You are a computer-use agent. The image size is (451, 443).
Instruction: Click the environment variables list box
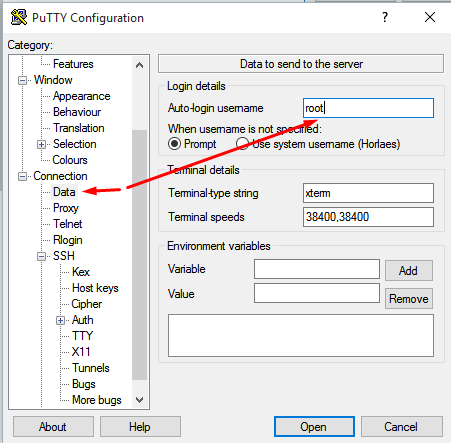[x=301, y=335]
